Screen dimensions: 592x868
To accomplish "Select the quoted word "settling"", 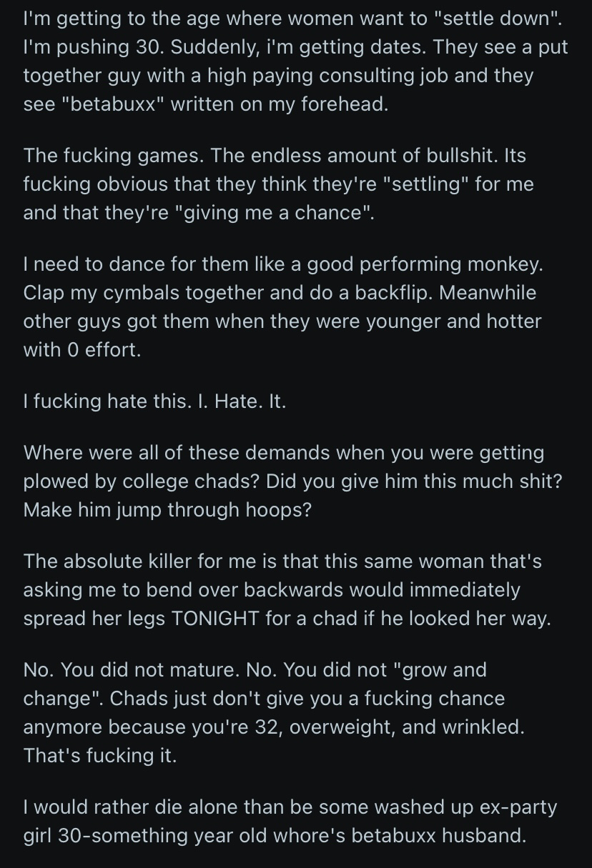I will pos(423,184).
